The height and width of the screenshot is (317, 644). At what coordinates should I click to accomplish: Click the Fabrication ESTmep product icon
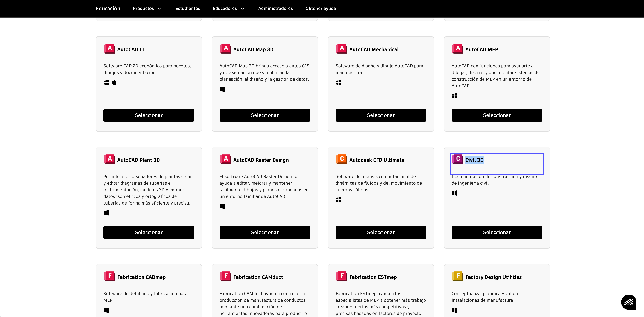pos(341,276)
